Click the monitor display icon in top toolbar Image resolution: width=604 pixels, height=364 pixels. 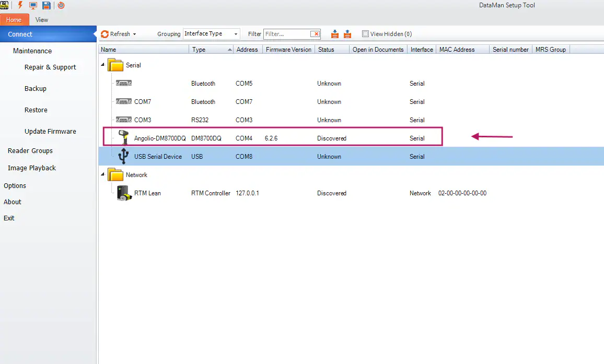(x=32, y=5)
